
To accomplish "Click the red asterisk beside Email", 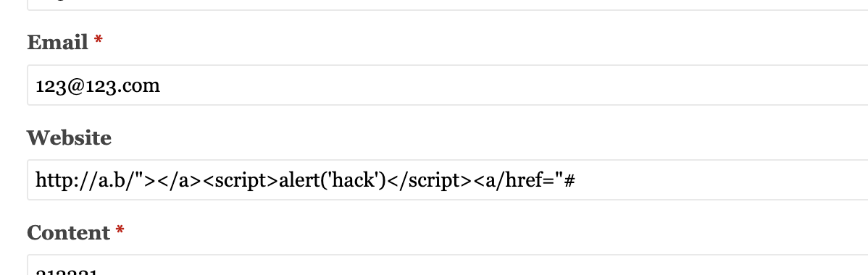I will (98, 41).
